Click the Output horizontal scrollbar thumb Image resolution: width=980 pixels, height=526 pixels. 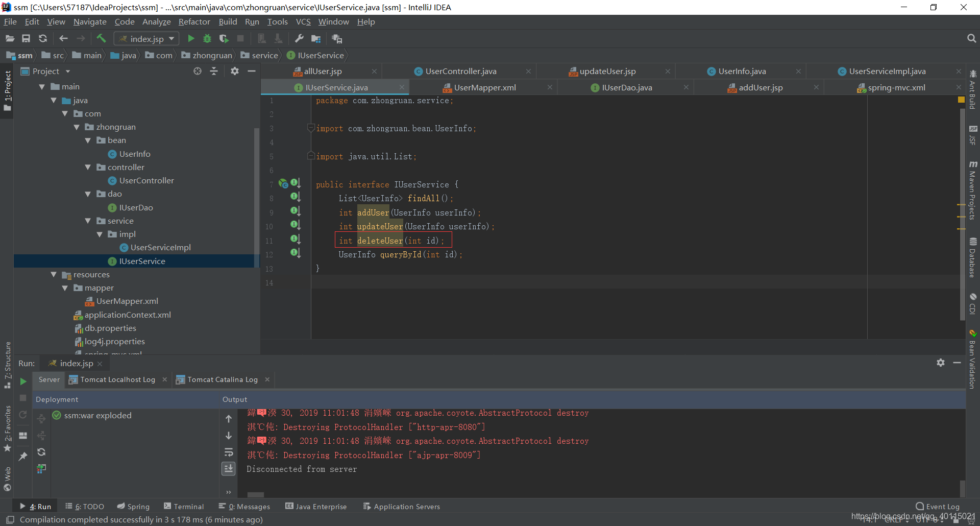tap(255, 495)
